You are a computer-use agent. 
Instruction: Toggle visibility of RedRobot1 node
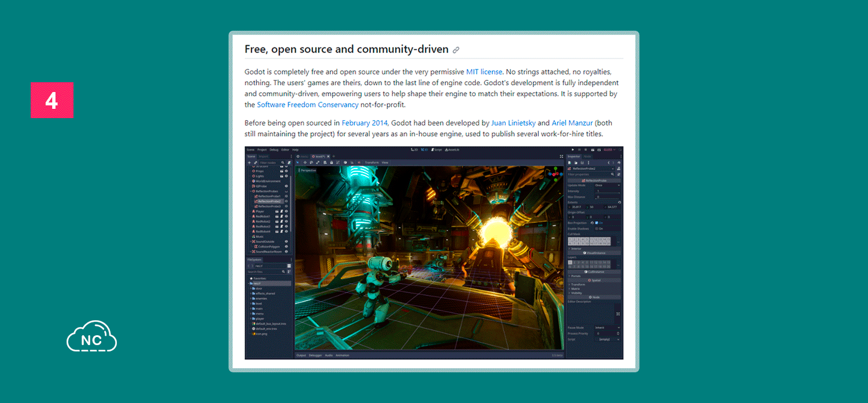(286, 217)
